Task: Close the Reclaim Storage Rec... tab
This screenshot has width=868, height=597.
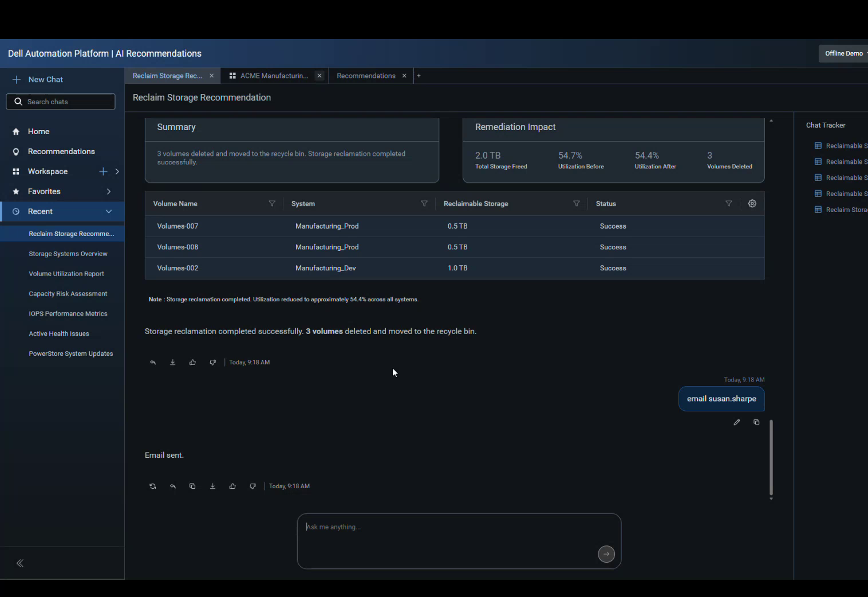Action: coord(211,76)
